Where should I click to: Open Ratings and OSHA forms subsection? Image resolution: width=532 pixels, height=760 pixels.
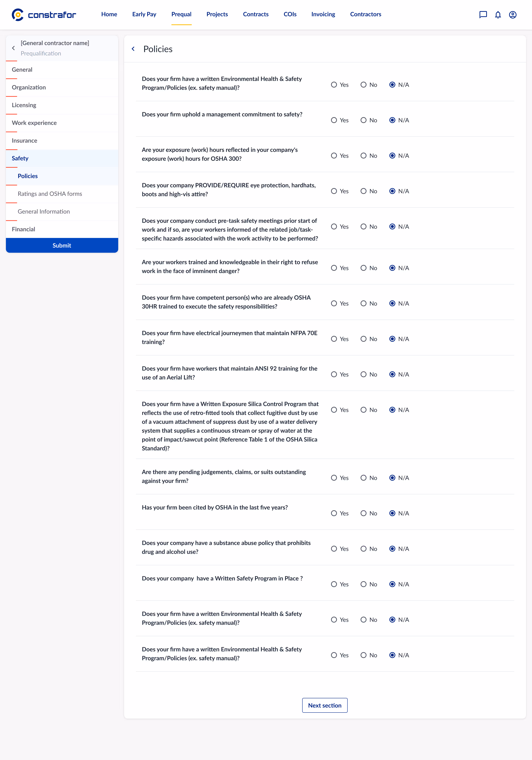point(62,194)
